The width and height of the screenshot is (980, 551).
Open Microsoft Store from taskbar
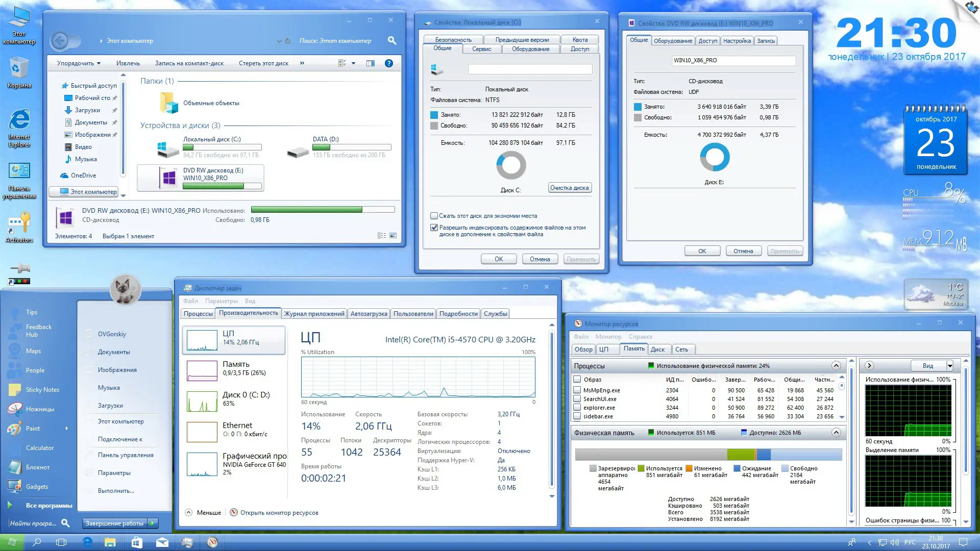pos(137,542)
